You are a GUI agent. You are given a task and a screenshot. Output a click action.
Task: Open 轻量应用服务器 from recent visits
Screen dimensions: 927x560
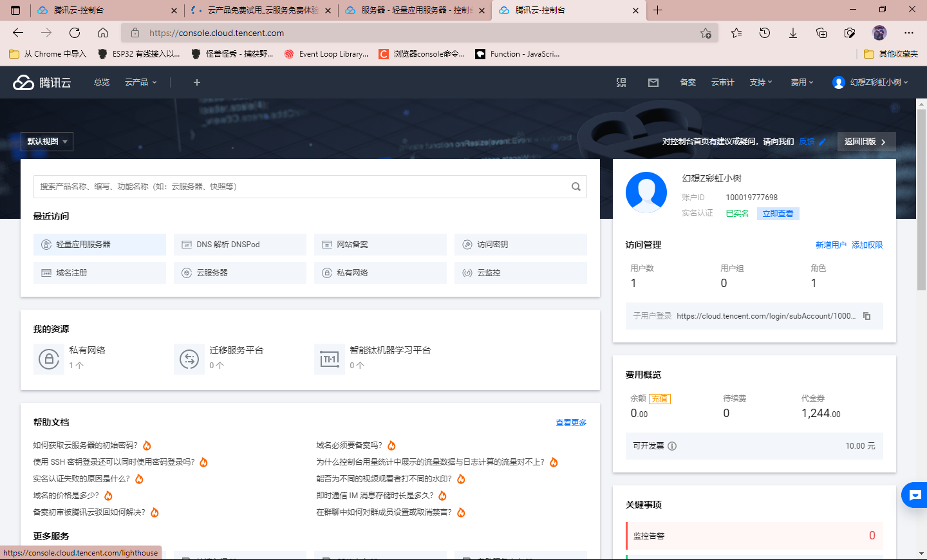tap(100, 245)
